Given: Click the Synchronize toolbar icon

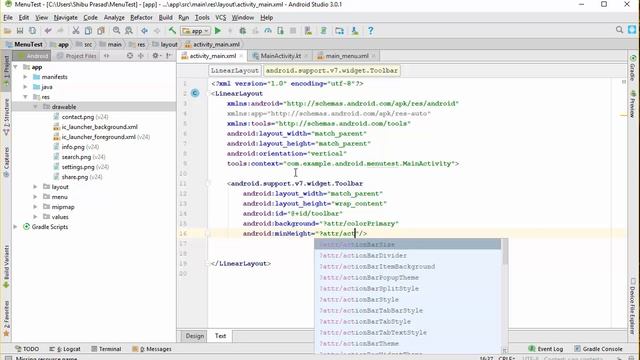Looking at the screenshot, I should 32,31.
